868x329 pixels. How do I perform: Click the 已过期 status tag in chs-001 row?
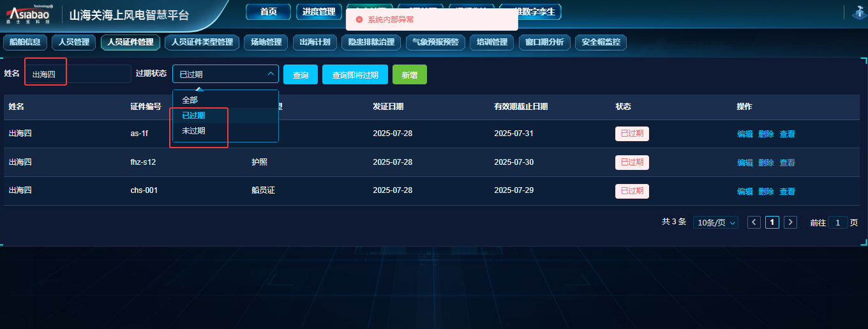coord(632,191)
